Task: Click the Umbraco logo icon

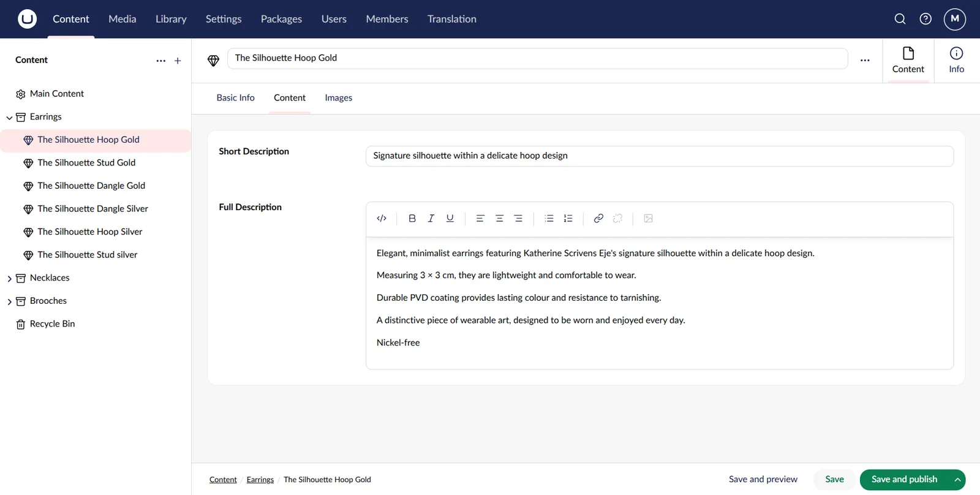Action: coord(27,19)
